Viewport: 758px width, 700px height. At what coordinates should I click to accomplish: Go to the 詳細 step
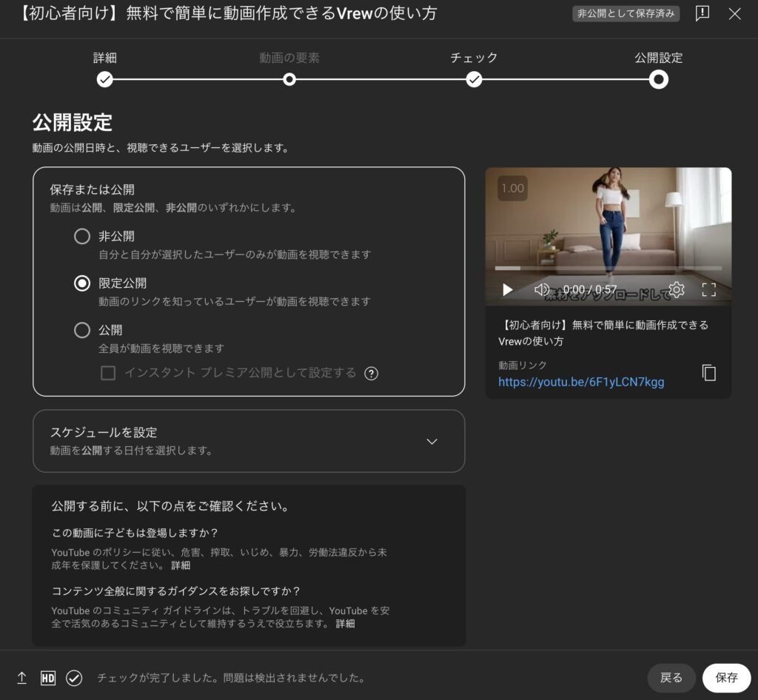(104, 79)
